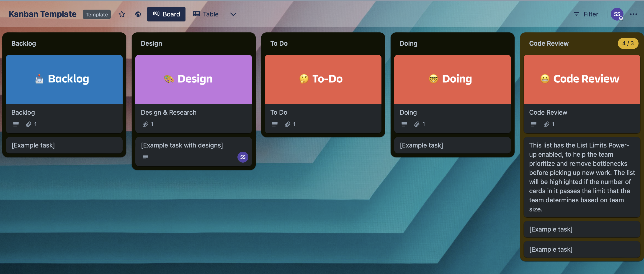
Task: Click the attachment icon on Backlog card
Action: [28, 124]
